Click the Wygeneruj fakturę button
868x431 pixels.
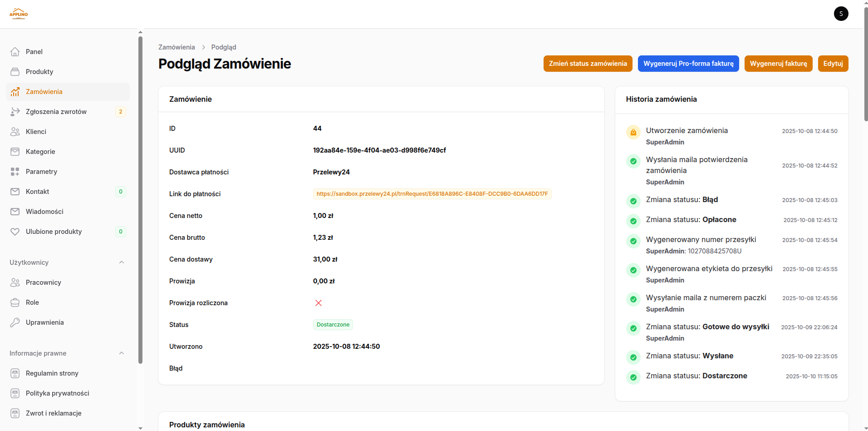778,64
